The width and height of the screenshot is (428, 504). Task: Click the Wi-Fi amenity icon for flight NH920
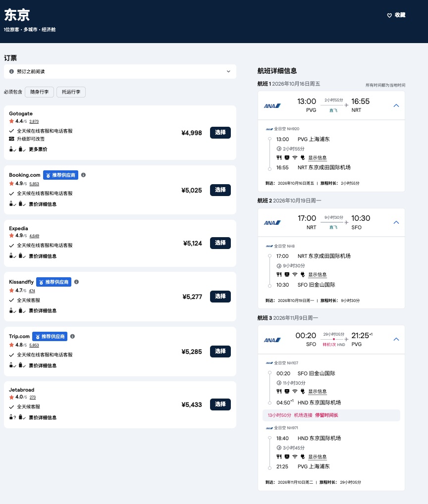click(x=294, y=157)
